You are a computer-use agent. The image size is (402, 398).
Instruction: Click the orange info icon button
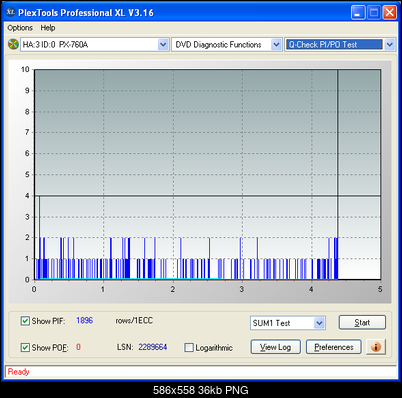[376, 347]
